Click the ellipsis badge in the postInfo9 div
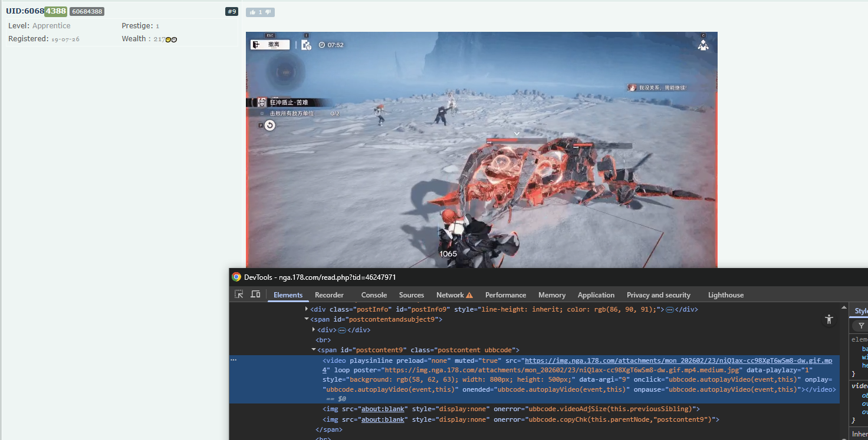Screen dimensions: 868x440 (670, 309)
